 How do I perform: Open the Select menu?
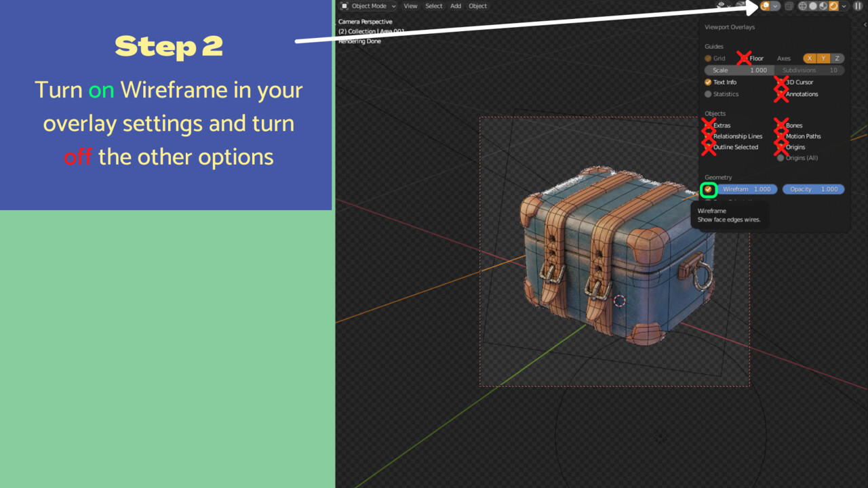tap(434, 6)
